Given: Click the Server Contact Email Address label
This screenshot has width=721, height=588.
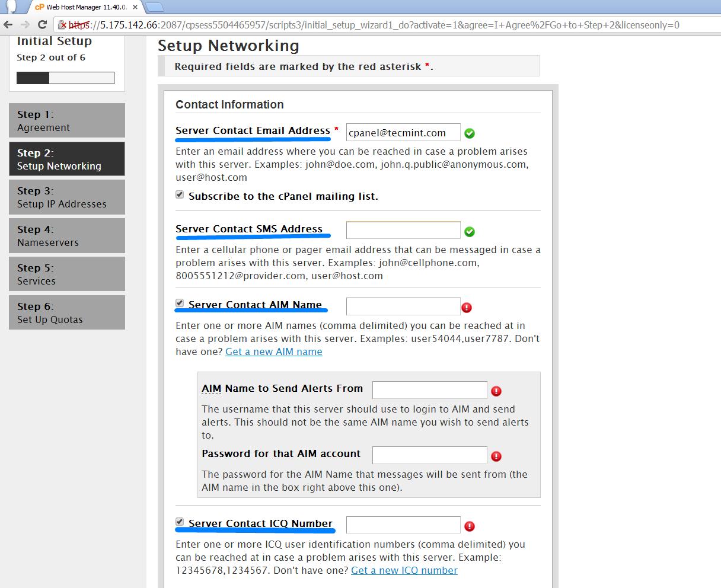Looking at the screenshot, I should (253, 130).
